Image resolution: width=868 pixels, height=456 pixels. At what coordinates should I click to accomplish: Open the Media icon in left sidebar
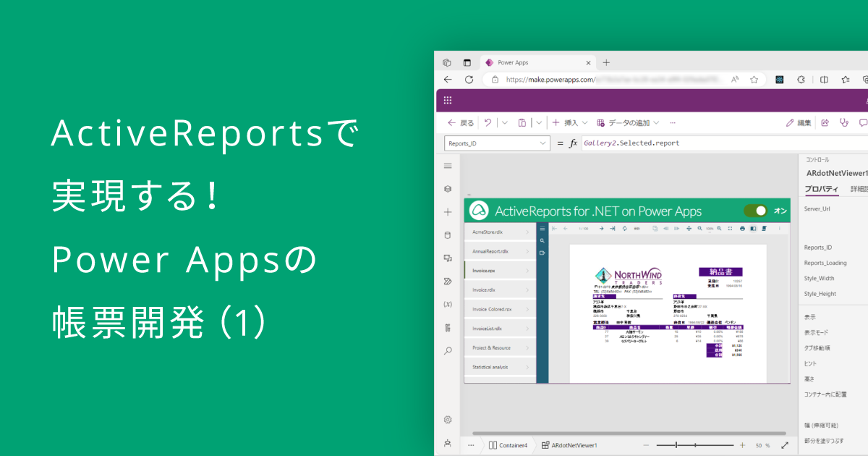[x=448, y=258]
